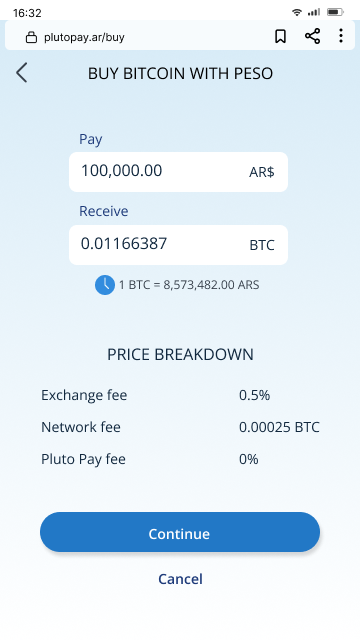This screenshot has height=640, width=360.
Task: Focus the Pay amount field 100,000.00
Action: pos(178,172)
